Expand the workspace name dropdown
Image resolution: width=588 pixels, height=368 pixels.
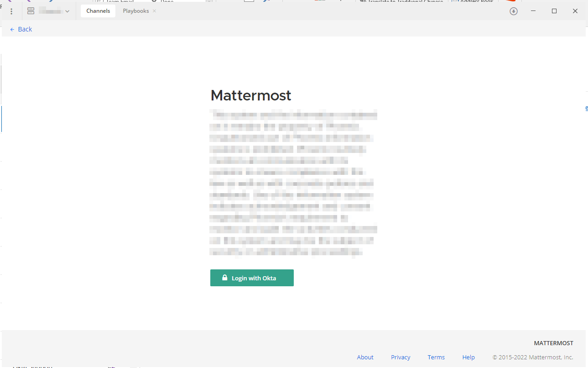click(67, 11)
